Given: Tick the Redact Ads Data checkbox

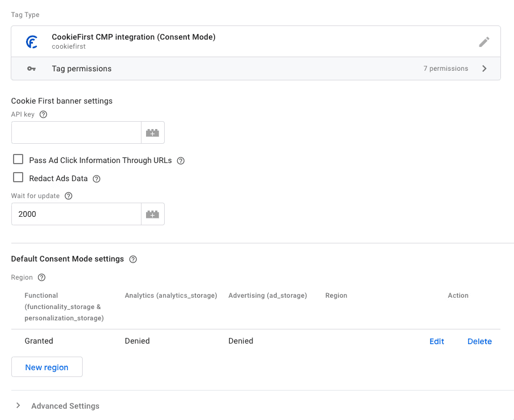Looking at the screenshot, I should (x=18, y=178).
